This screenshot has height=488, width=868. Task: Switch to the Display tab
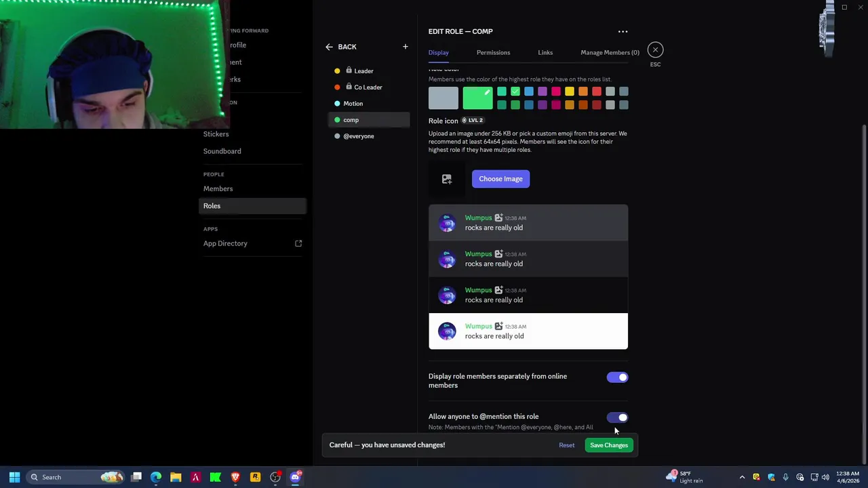438,52
